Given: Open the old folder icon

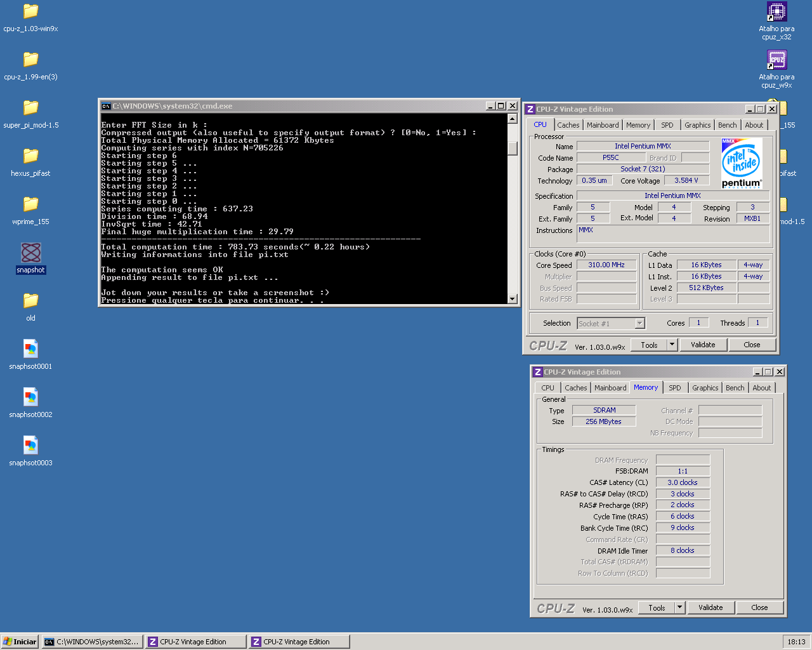Looking at the screenshot, I should click(30, 301).
